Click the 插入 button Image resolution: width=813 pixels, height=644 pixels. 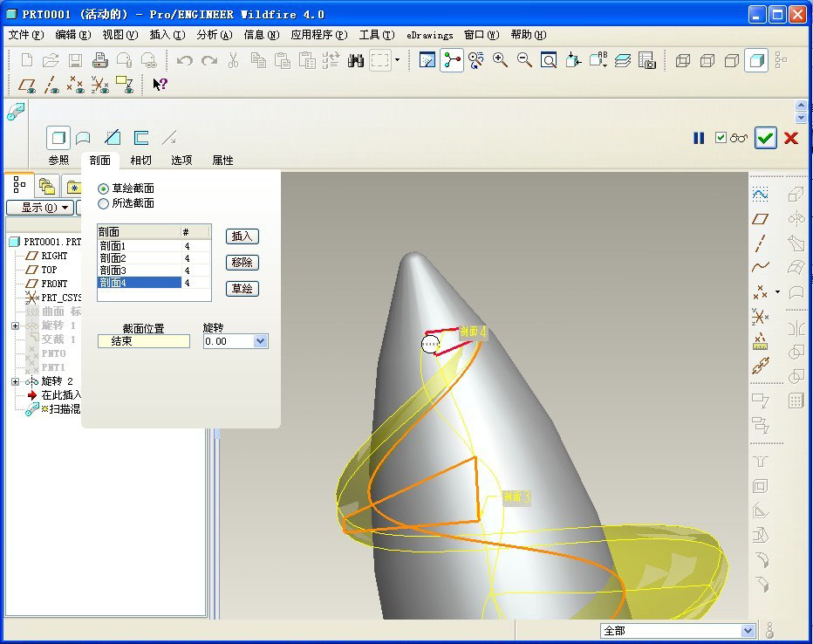(243, 236)
